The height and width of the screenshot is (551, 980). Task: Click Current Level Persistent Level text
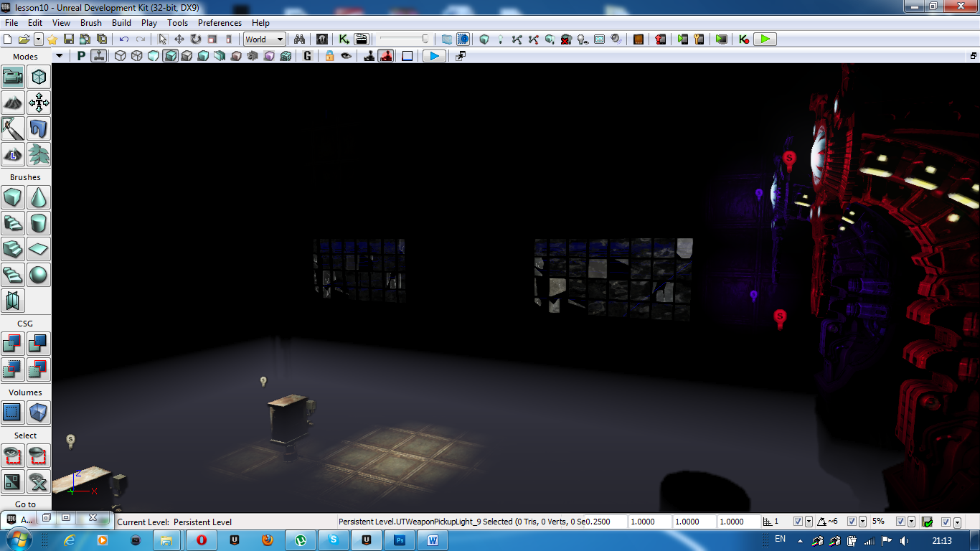174,522
